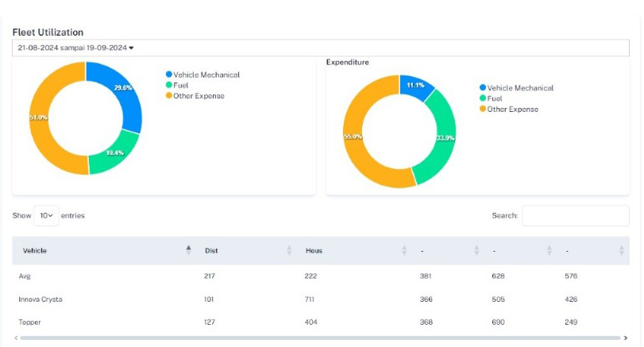Click blue Vehicle Mechanical dot in Expenditure legend

click(x=483, y=88)
